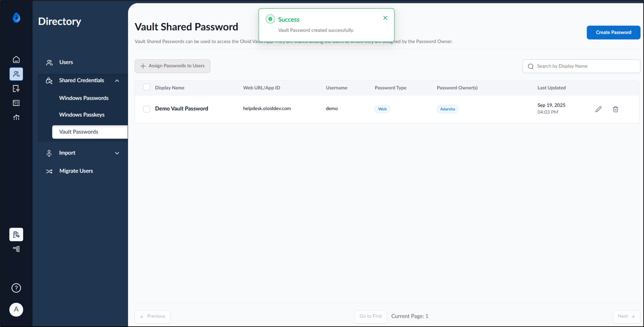
Task: Expand the Import section chevron
Action: tap(117, 153)
